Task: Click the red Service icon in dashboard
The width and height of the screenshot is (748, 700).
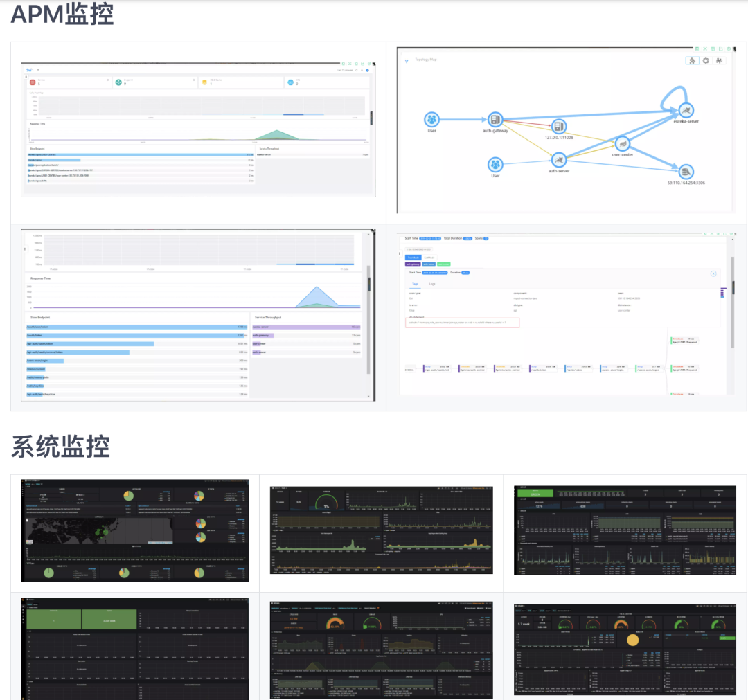Action: 33,82
